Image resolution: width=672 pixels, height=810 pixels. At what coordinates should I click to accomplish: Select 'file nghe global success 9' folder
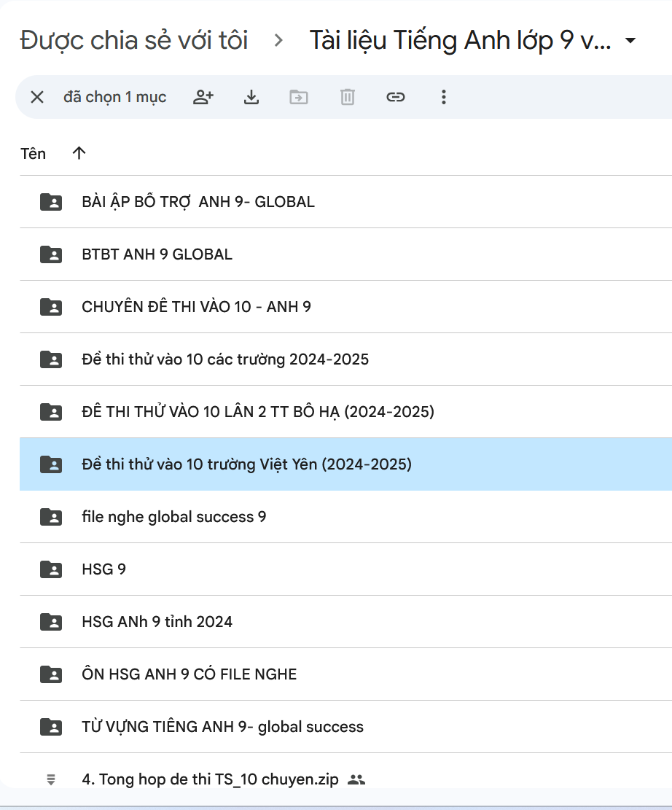click(173, 517)
